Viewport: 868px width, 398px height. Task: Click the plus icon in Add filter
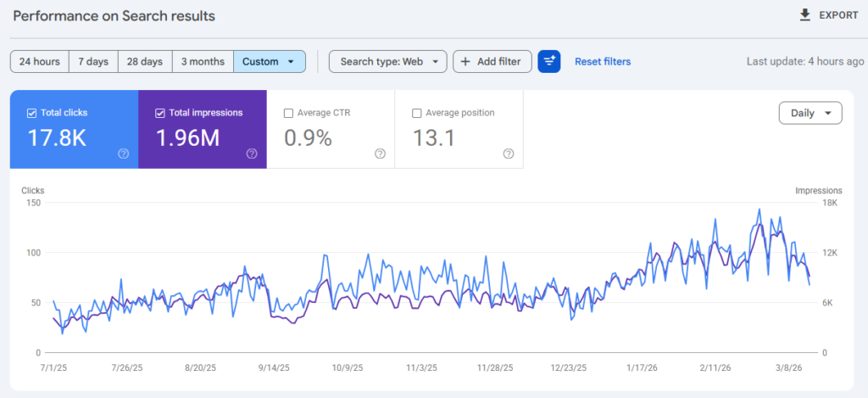click(x=465, y=62)
